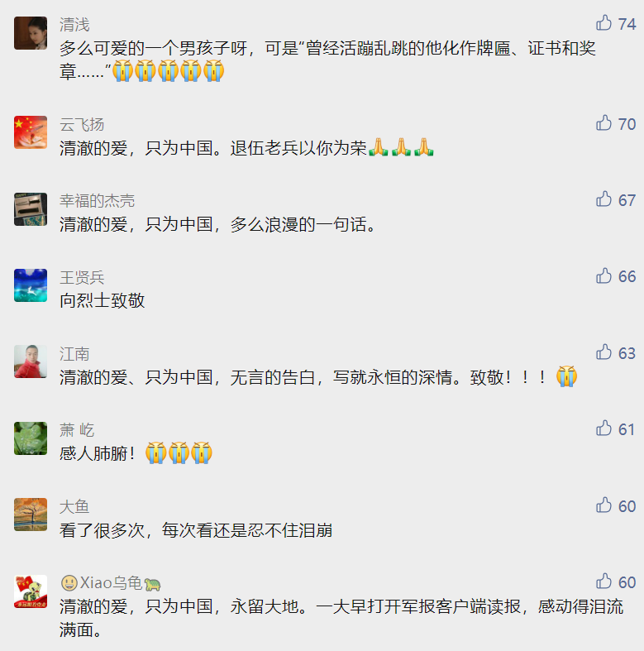This screenshot has height=651, width=644.
Task: Click the username 幸福的杰壳
Action: coord(97,201)
